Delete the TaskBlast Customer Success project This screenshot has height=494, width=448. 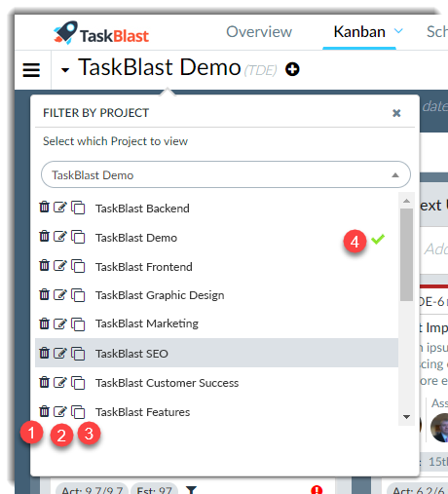[x=44, y=382]
